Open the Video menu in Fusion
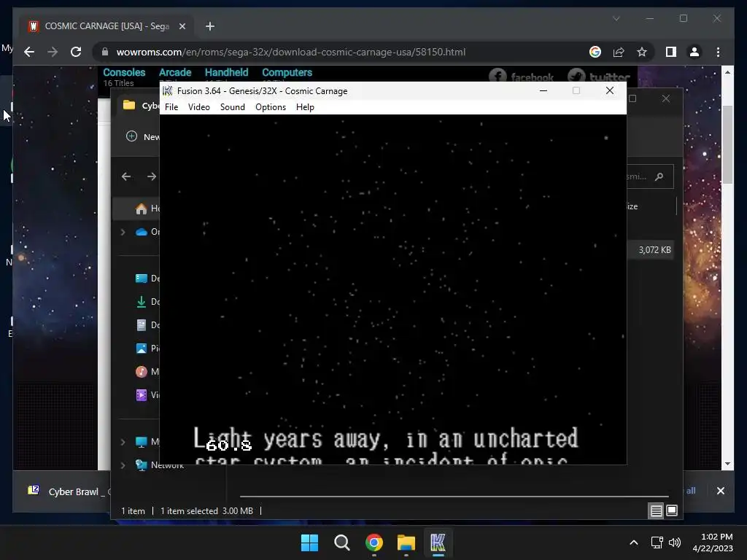 [198, 107]
